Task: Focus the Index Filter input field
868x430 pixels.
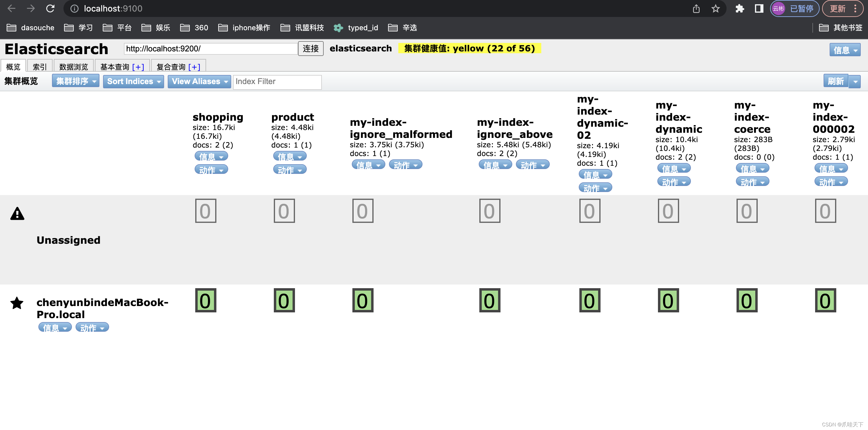Action: click(x=277, y=82)
